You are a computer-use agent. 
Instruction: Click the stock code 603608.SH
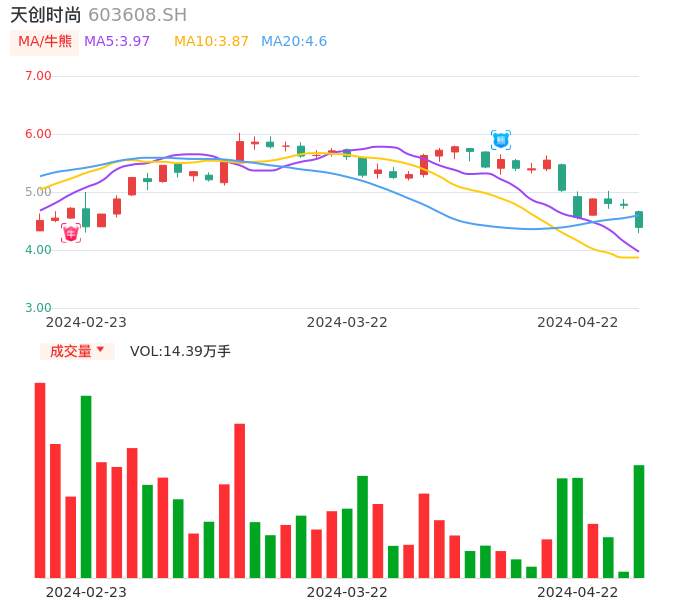138,15
